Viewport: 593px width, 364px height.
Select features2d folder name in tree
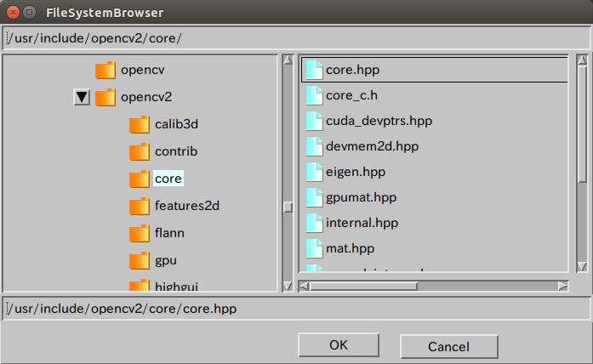(x=187, y=206)
